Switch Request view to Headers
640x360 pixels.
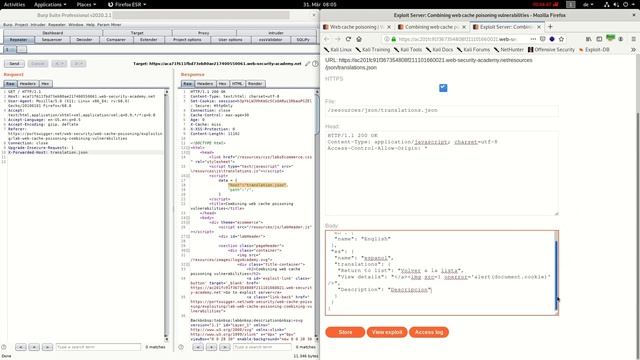pyautogui.click(x=28, y=83)
